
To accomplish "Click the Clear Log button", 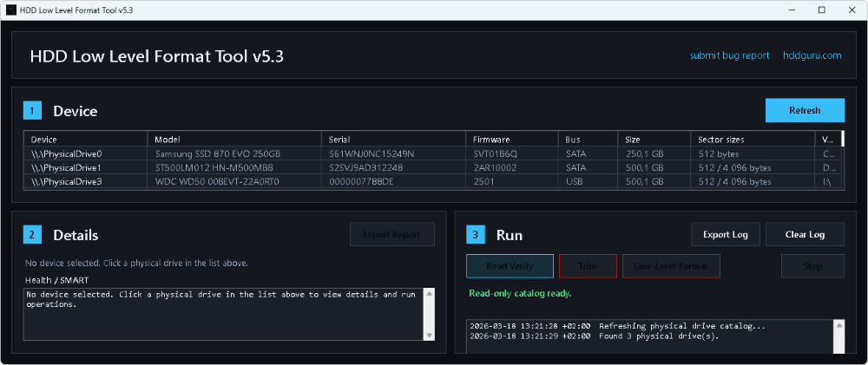I will click(x=805, y=234).
